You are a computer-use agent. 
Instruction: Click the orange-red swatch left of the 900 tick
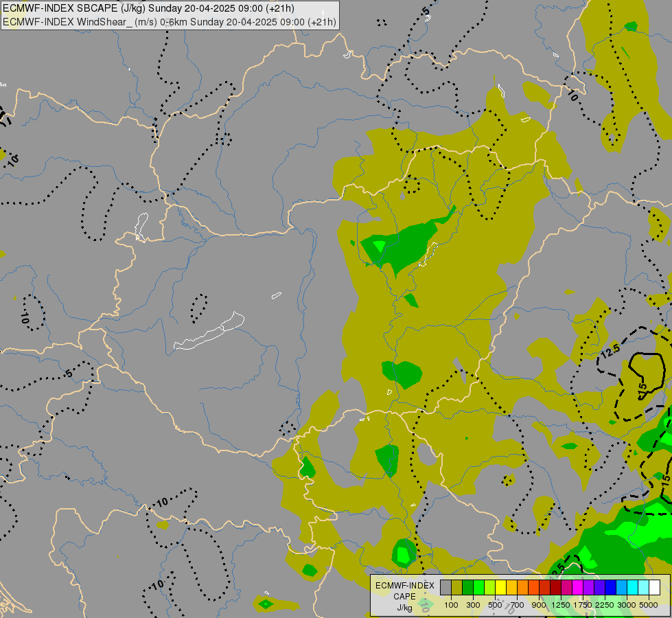534,588
